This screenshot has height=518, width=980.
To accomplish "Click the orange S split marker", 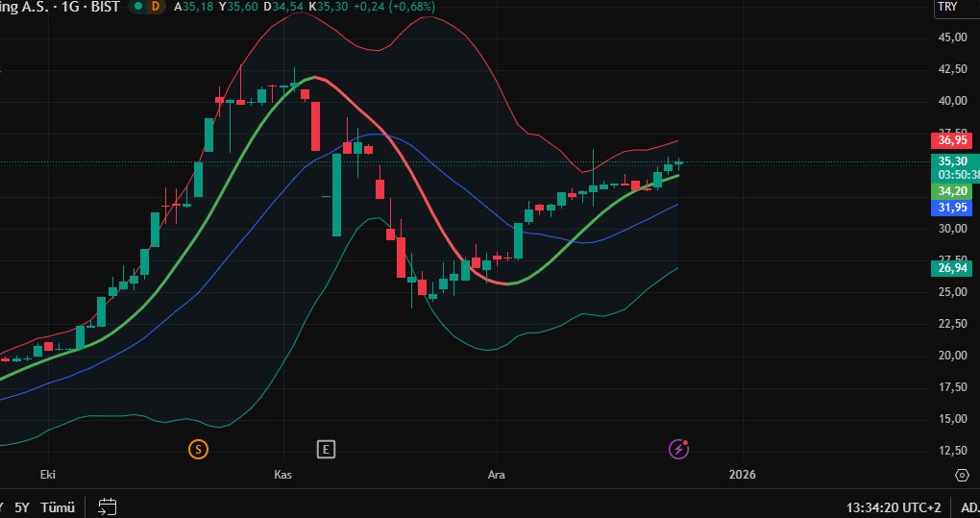I will [198, 449].
